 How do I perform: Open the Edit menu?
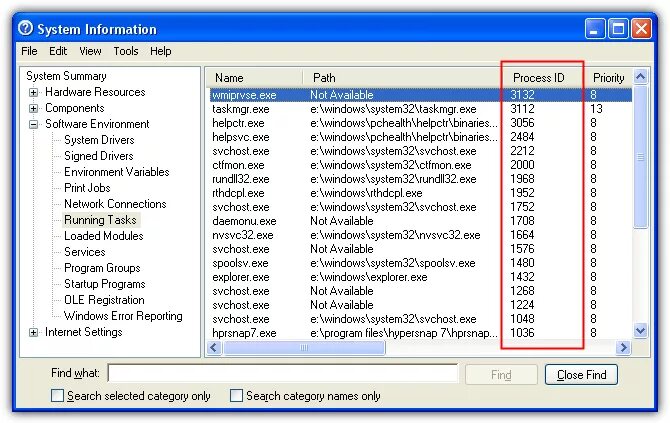pyautogui.click(x=58, y=51)
